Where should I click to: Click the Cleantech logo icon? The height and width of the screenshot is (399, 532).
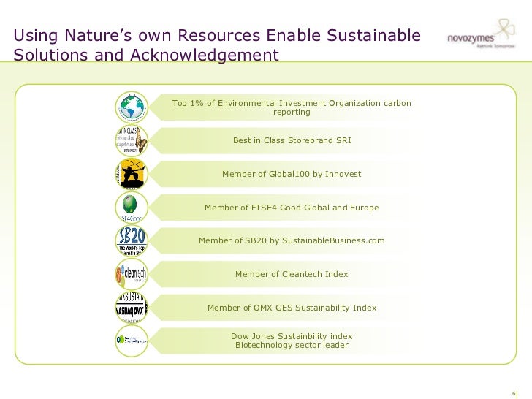132,274
